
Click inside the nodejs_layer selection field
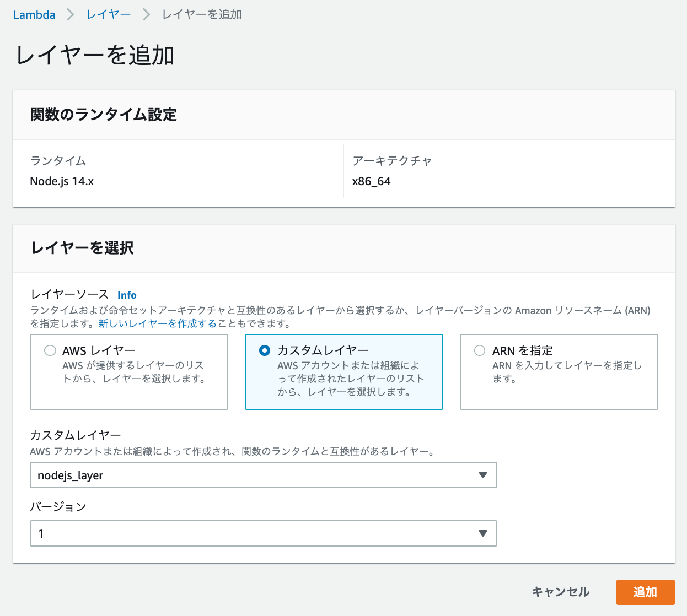(221, 475)
